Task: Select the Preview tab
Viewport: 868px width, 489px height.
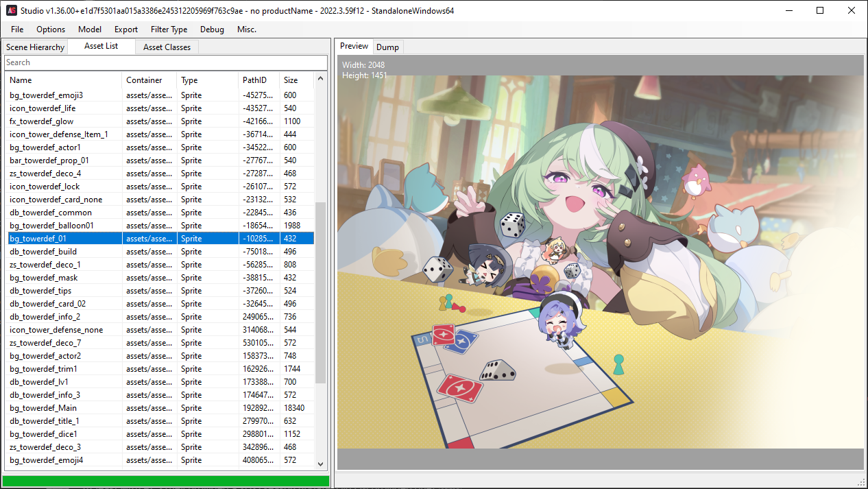Action: 354,46
